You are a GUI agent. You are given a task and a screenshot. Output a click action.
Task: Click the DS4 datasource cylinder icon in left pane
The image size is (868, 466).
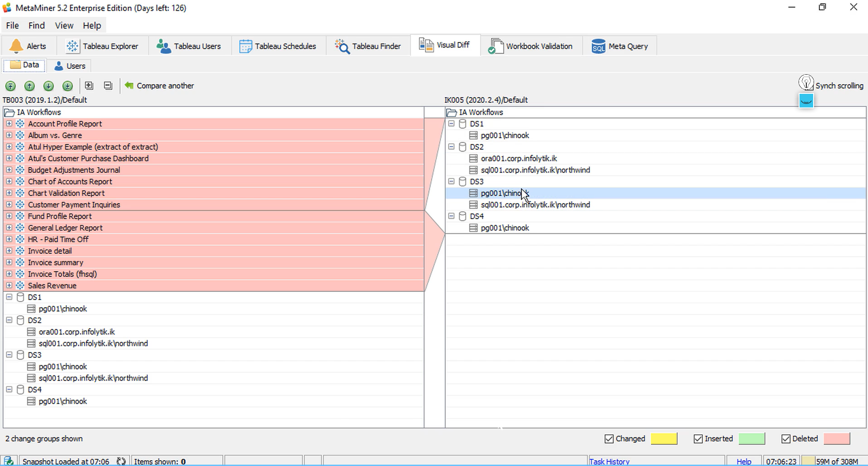pyautogui.click(x=20, y=389)
